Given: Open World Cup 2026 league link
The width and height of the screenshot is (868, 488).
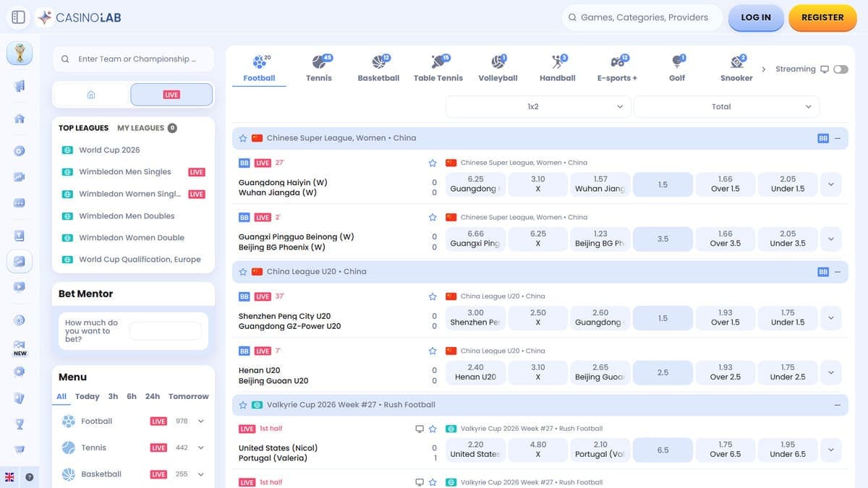Looking at the screenshot, I should tap(109, 150).
